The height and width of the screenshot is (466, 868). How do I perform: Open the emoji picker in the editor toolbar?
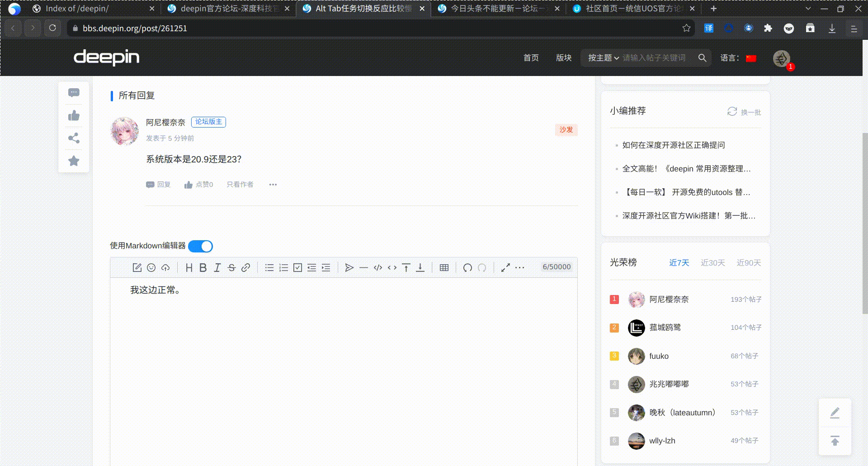151,267
